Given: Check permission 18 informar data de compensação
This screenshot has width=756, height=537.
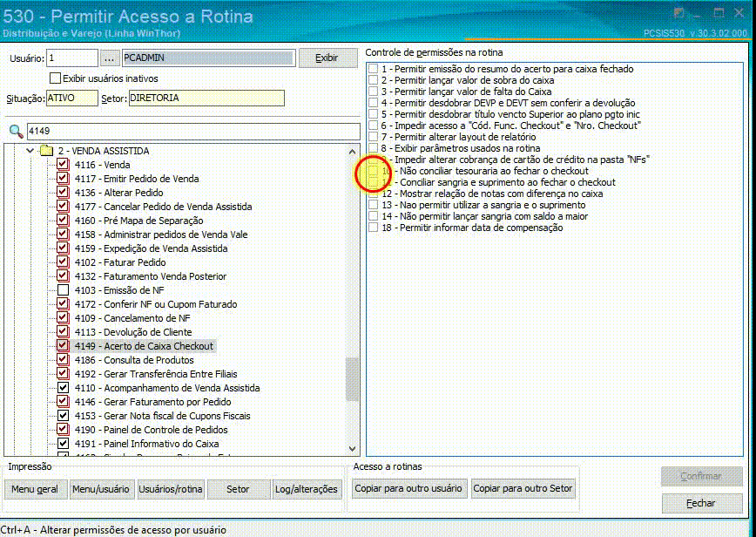Looking at the screenshot, I should 373,228.
